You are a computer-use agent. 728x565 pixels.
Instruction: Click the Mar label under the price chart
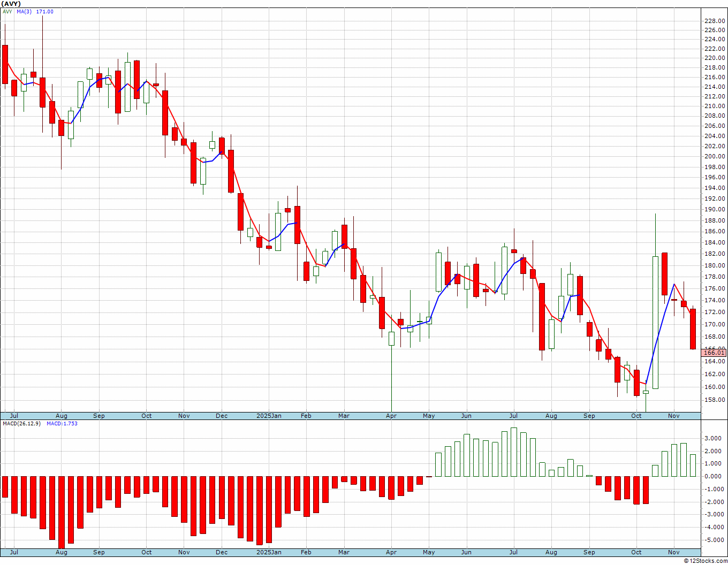(344, 416)
